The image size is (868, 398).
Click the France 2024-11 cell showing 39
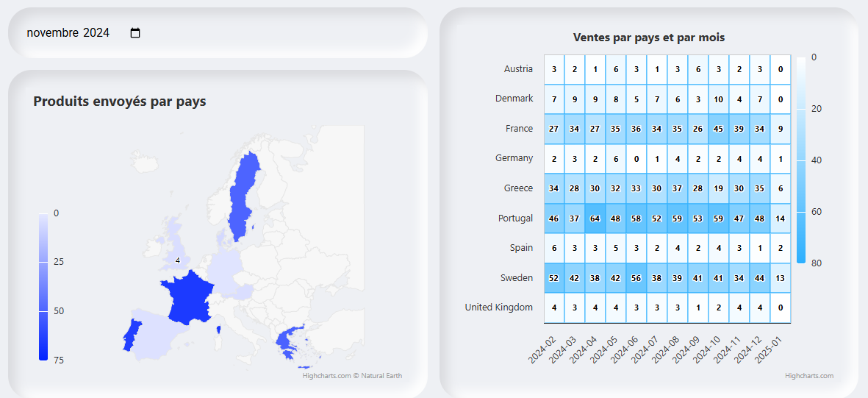(739, 129)
